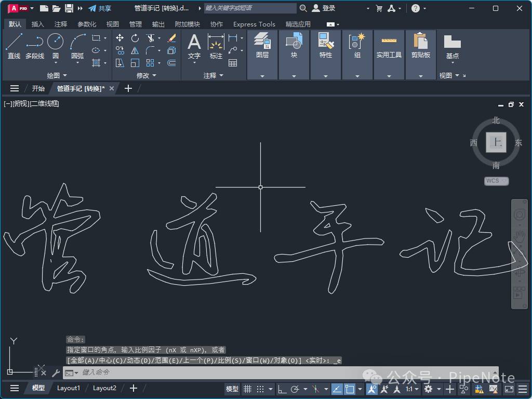Activate the Fillet tool icon
Screen dimensions: 532x399
150,50
